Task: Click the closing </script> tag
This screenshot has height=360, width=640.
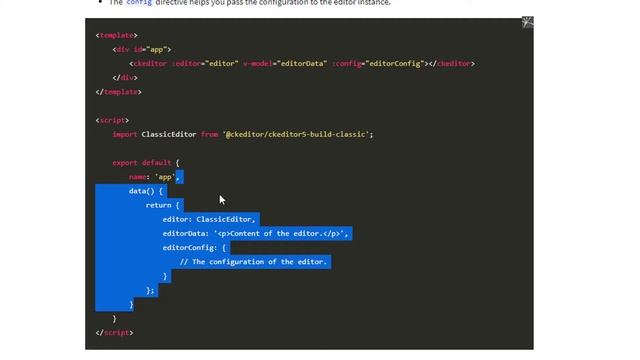Action: tap(114, 333)
